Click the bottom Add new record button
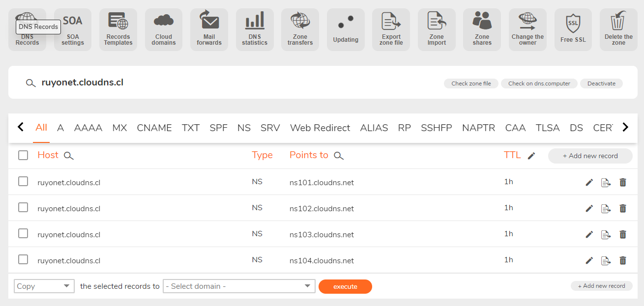This screenshot has width=644, height=306. 602,286
